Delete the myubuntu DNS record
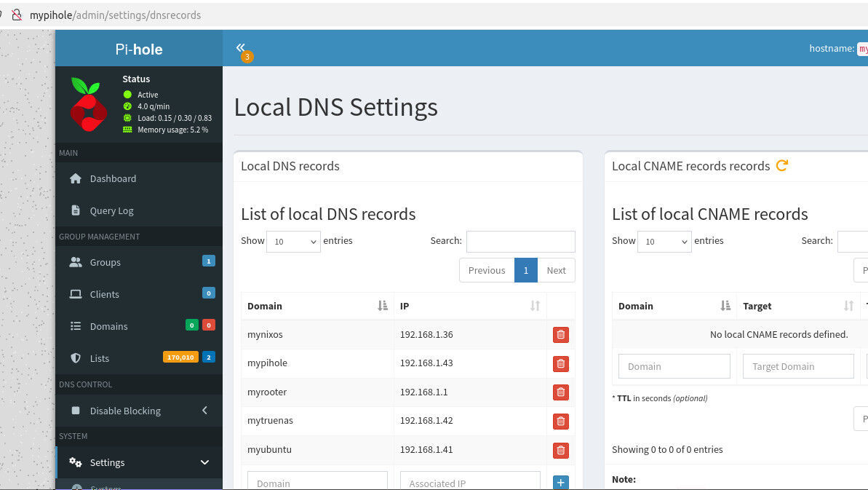The image size is (868, 490). (560, 450)
